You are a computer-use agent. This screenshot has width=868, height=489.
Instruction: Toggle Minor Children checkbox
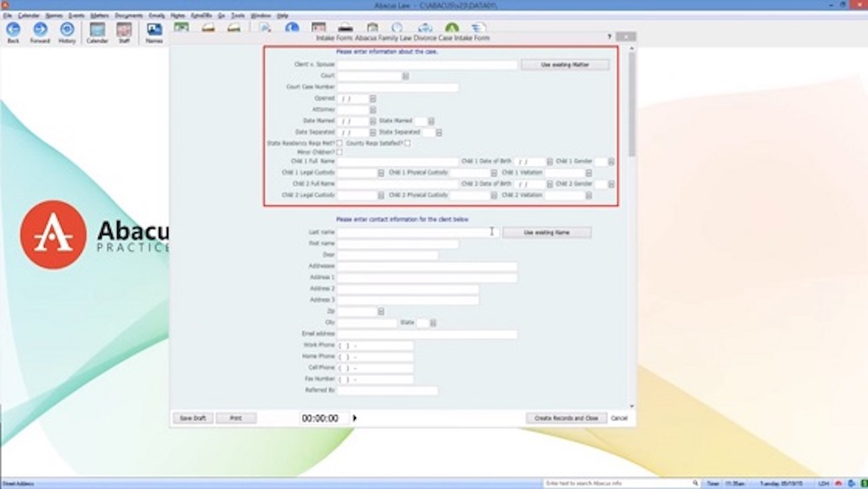point(339,152)
